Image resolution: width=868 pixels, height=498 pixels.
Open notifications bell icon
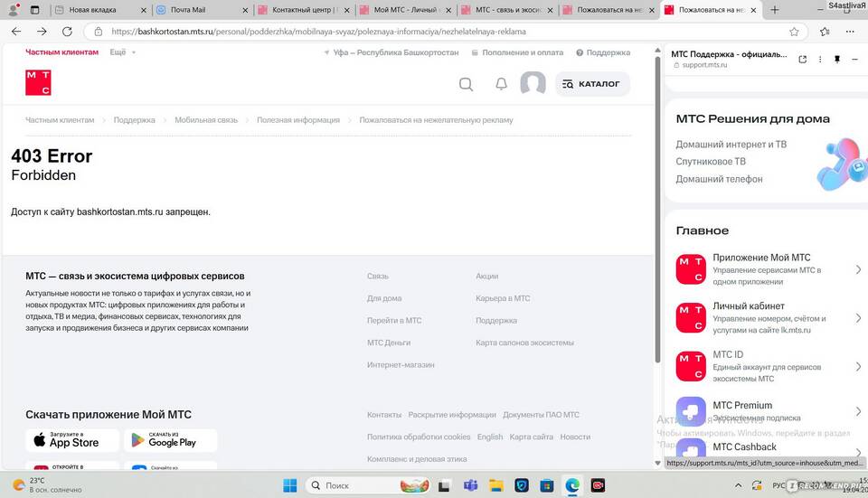501,84
